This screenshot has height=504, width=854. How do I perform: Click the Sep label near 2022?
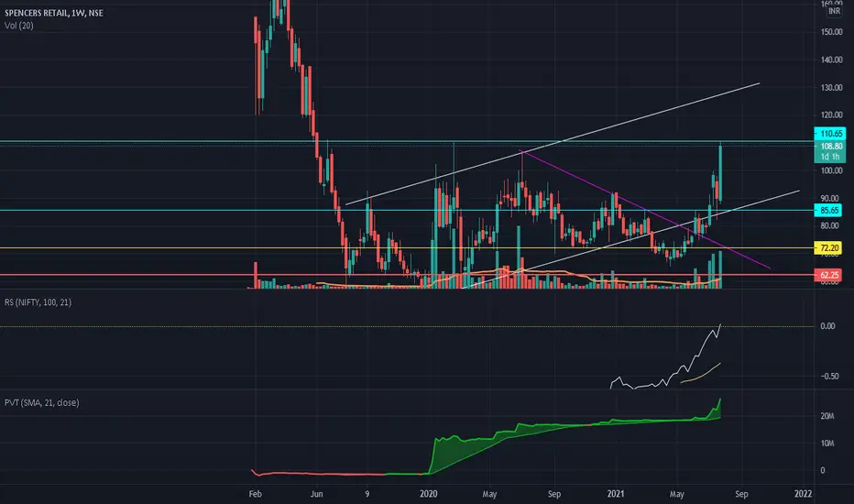point(741,494)
